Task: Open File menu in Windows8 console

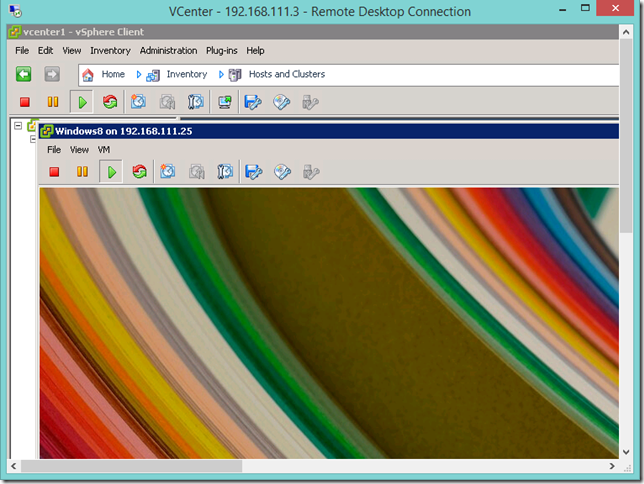Action: click(54, 150)
